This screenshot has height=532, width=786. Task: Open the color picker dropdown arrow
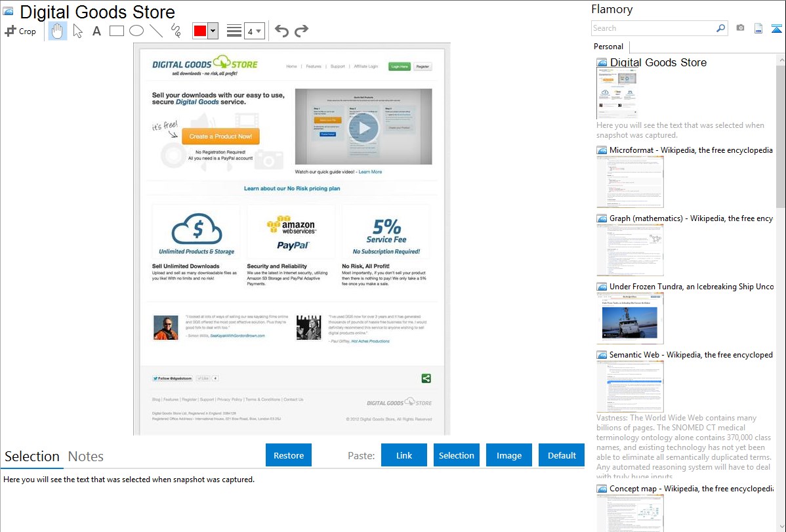click(213, 31)
